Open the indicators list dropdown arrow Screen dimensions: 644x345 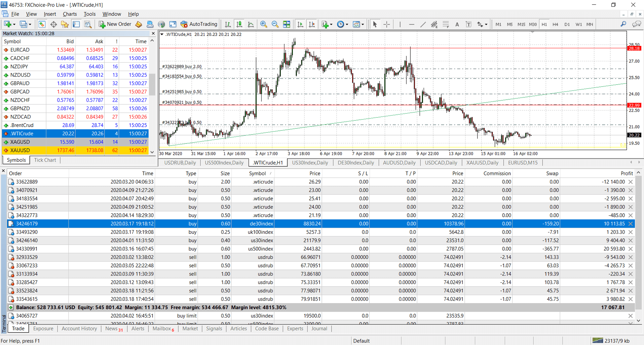[331, 24]
